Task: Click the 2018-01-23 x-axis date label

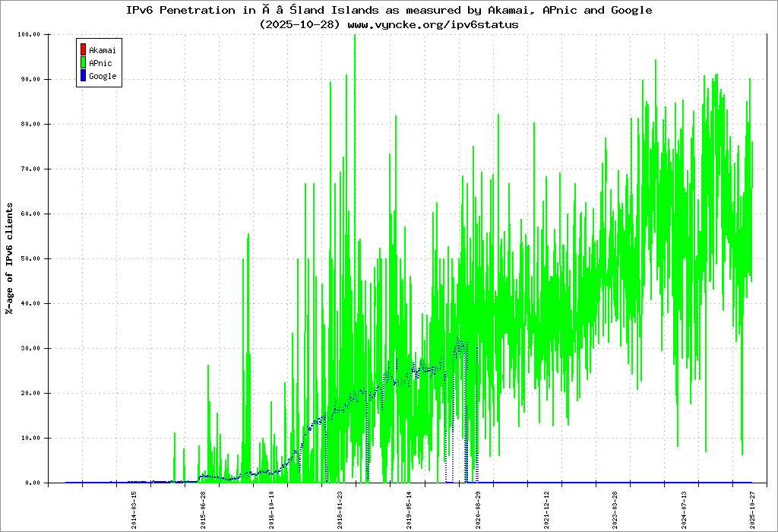Action: (x=340, y=509)
